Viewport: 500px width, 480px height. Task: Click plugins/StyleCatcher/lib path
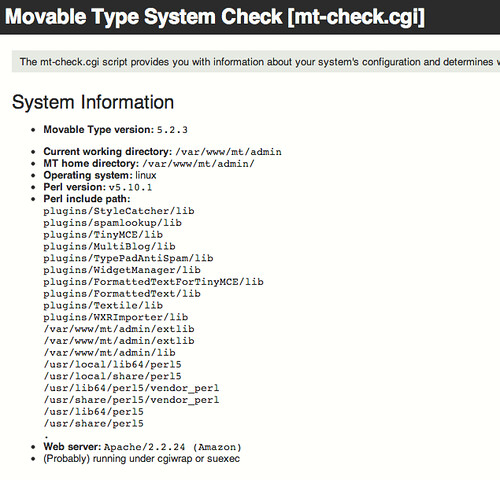tap(119, 211)
